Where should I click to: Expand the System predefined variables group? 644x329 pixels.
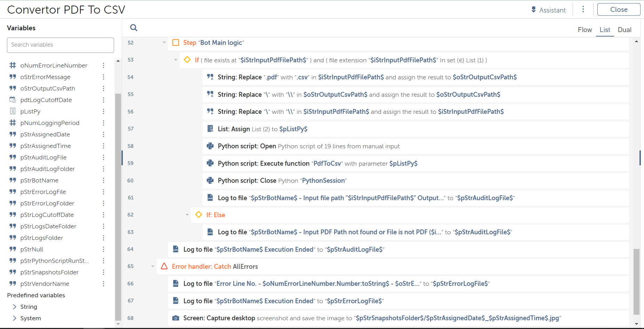[15, 318]
